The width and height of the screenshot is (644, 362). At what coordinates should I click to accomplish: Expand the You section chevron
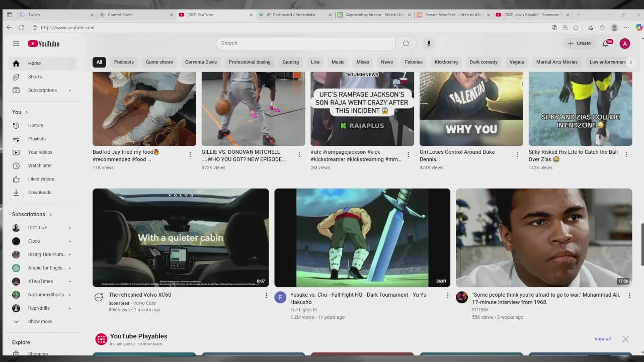pos(26,112)
